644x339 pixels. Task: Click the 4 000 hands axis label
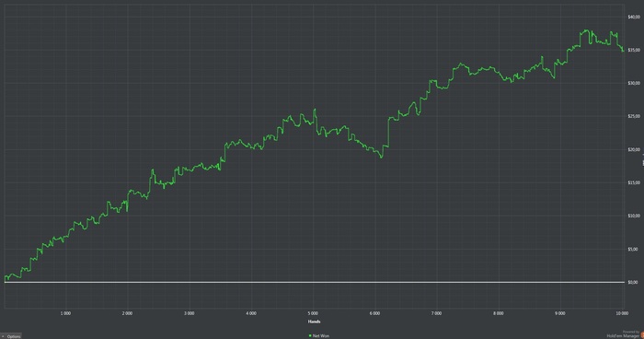pos(251,313)
